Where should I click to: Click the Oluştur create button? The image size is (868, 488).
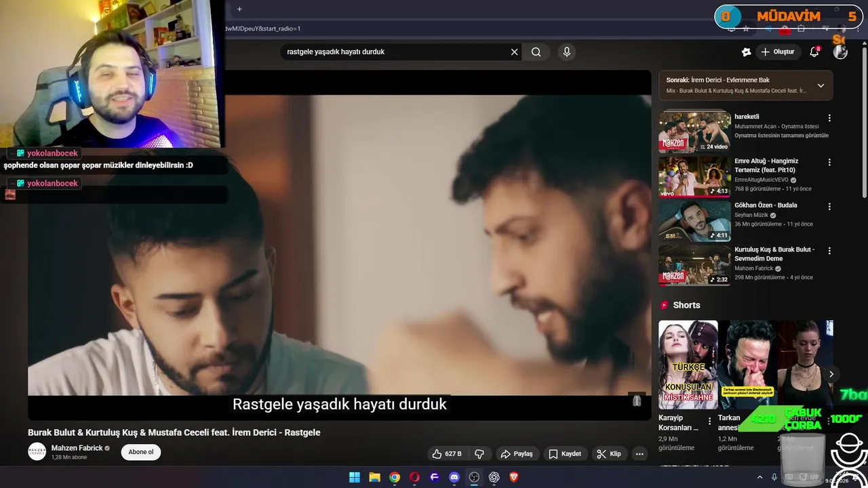coord(777,52)
